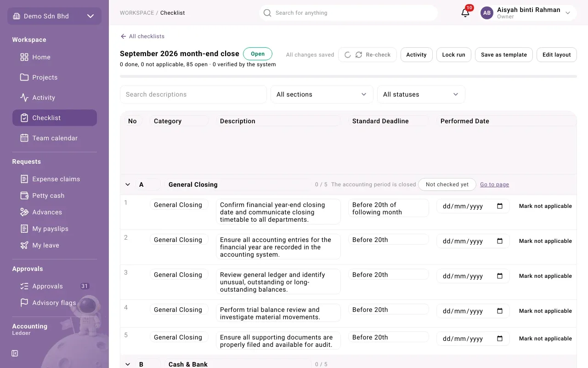Click Save as template
This screenshot has height=368, width=588.
point(504,55)
